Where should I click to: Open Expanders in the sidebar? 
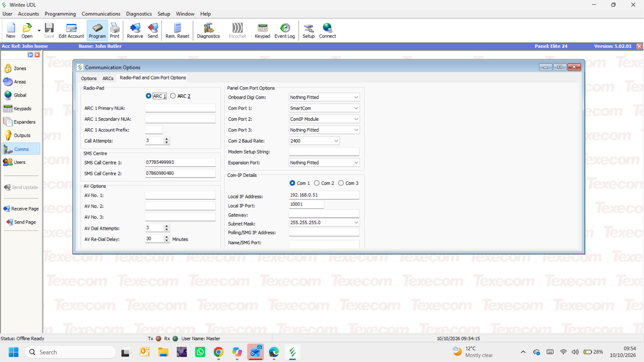(21, 122)
